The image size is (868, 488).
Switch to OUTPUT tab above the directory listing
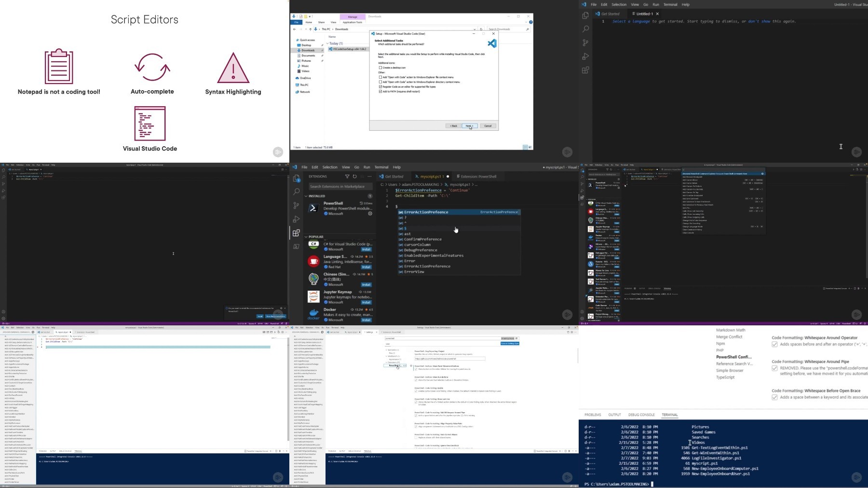coord(614,415)
